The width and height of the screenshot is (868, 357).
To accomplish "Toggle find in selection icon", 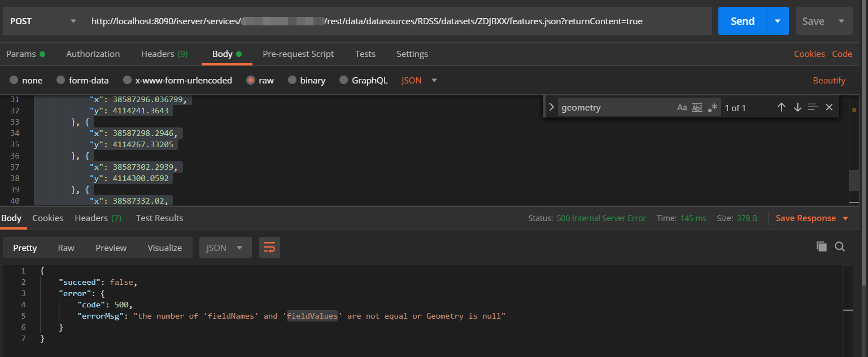I will pos(813,107).
